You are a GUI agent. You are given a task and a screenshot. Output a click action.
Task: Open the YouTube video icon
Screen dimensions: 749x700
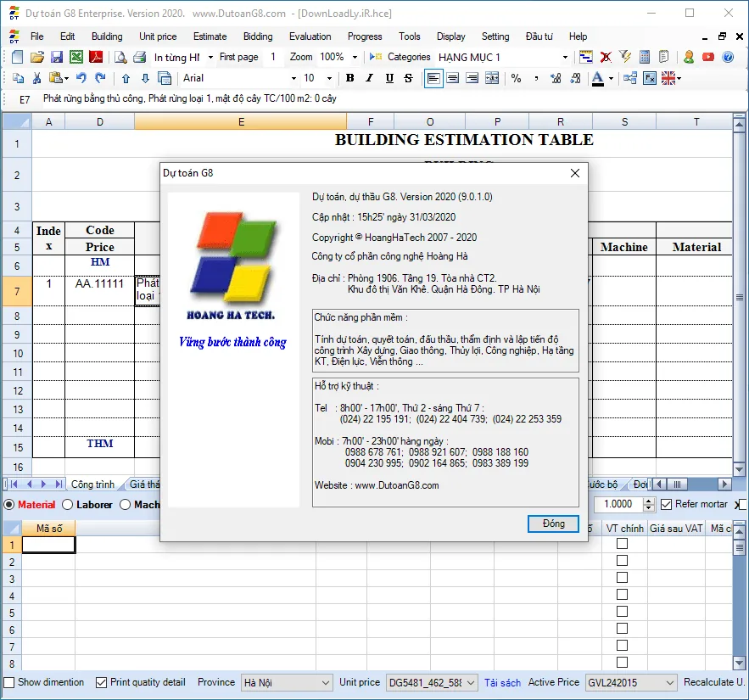[x=708, y=58]
